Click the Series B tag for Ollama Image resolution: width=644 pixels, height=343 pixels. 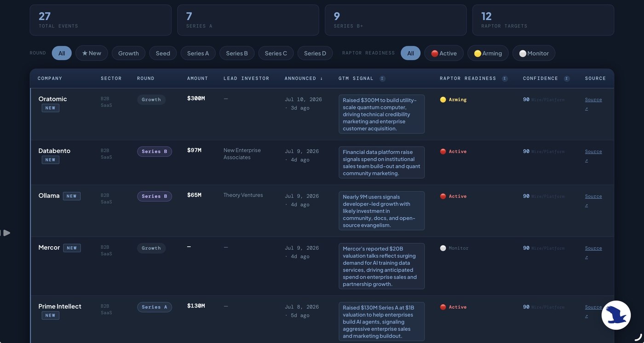tap(155, 196)
